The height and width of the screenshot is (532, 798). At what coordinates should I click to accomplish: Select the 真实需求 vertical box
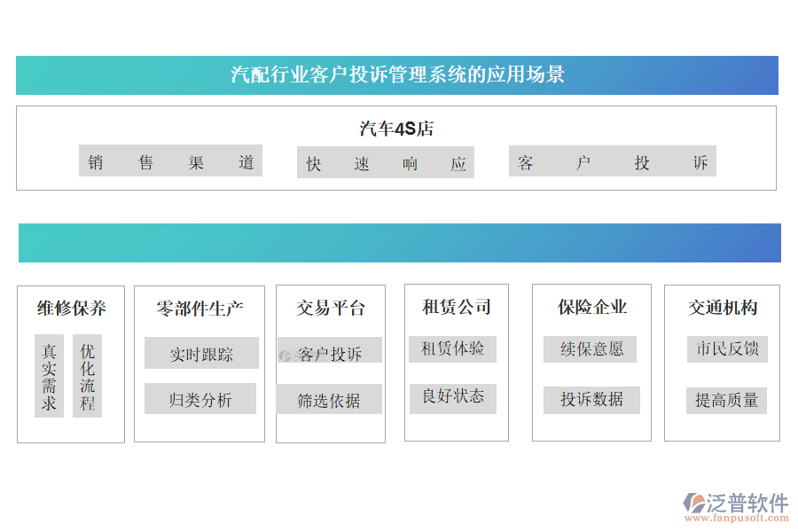[49, 376]
